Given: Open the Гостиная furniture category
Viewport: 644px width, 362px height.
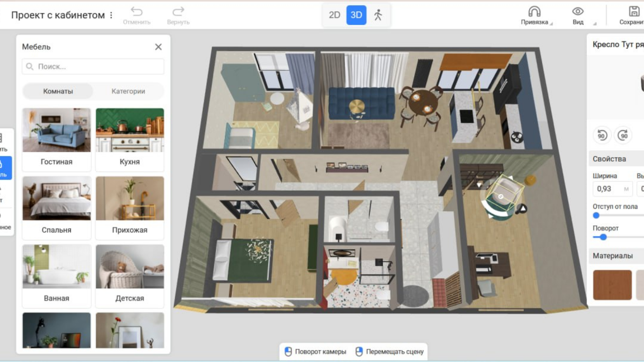Looking at the screenshot, I should 56,139.
